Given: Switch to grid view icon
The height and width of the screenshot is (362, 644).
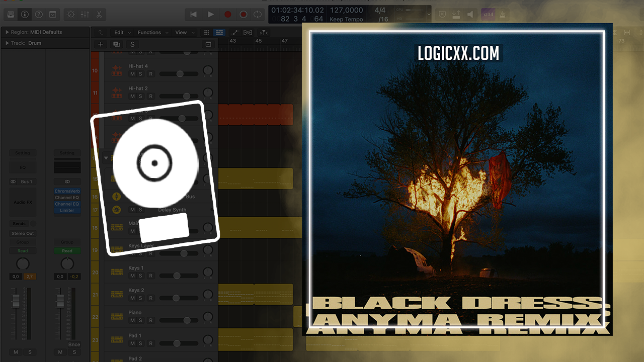Looking at the screenshot, I should pyautogui.click(x=206, y=33).
